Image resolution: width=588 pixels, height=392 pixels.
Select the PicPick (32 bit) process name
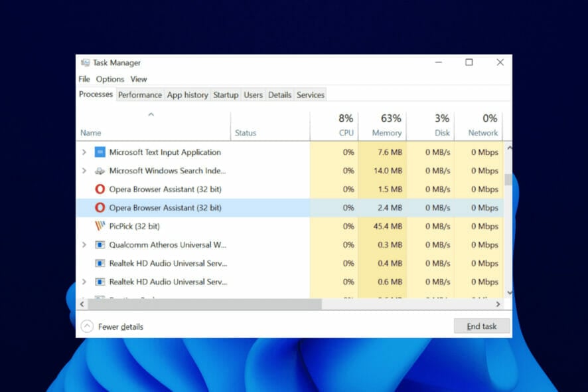(134, 227)
